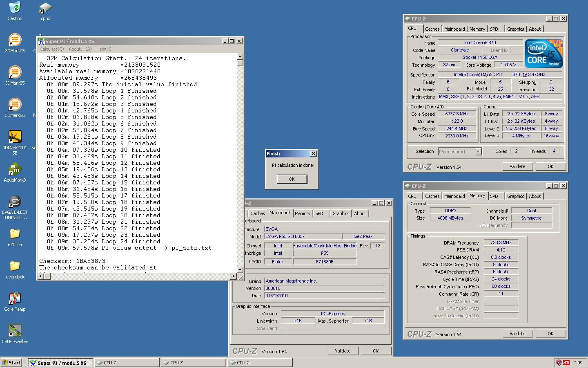Click OK in the CPU tab CPU-Z window
588x368 pixels.
550,166
